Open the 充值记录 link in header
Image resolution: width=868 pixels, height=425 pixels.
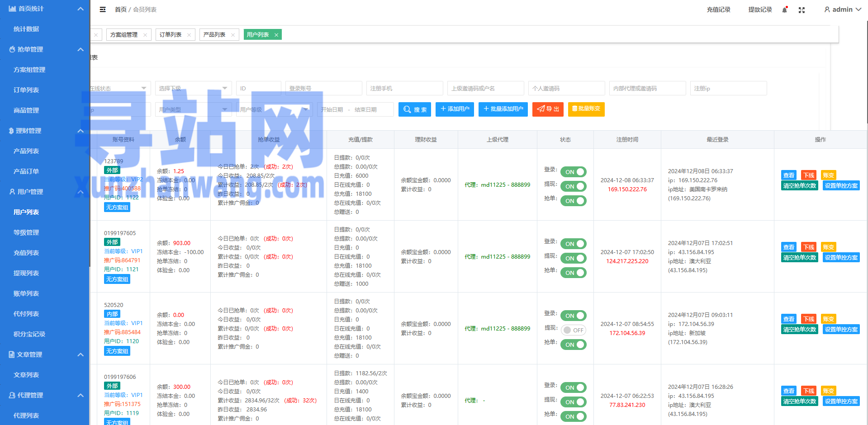pyautogui.click(x=718, y=9)
